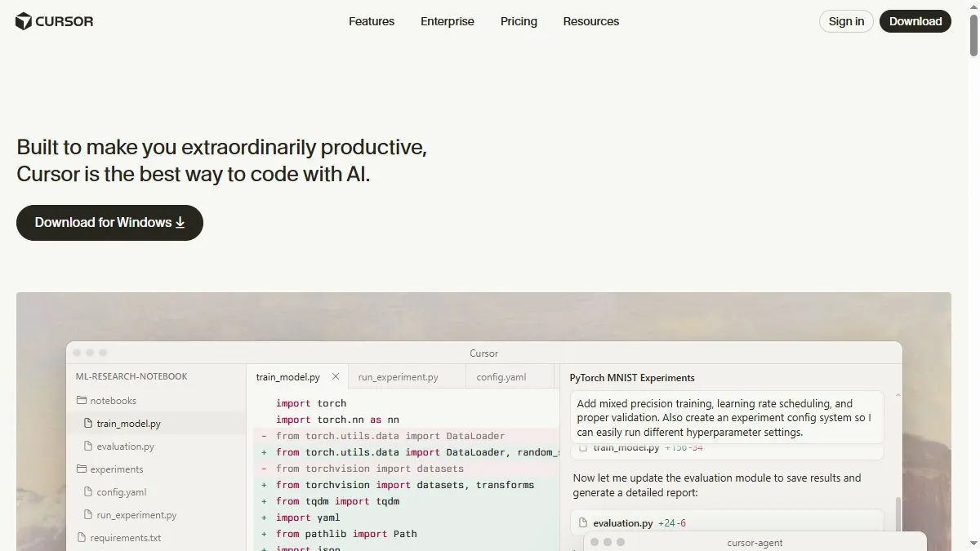Click the import yaml code line
The image size is (980, 551).
(x=308, y=518)
